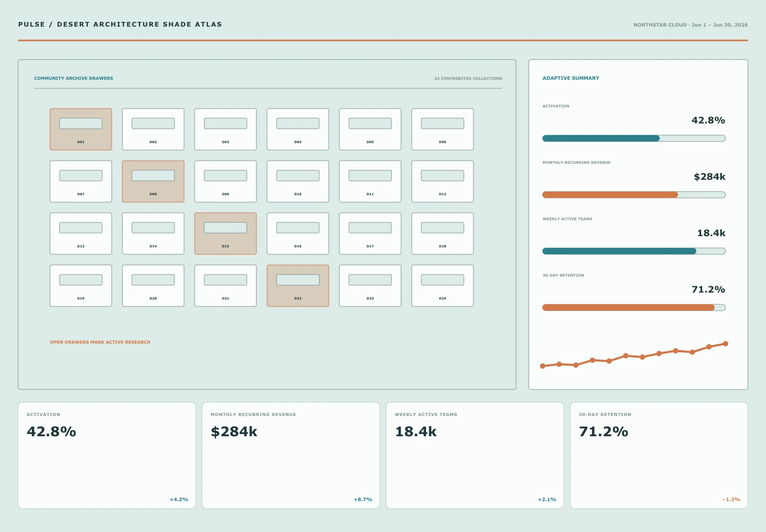This screenshot has width=766, height=532.
Task: Click drawer D21
Action: pos(226,286)
